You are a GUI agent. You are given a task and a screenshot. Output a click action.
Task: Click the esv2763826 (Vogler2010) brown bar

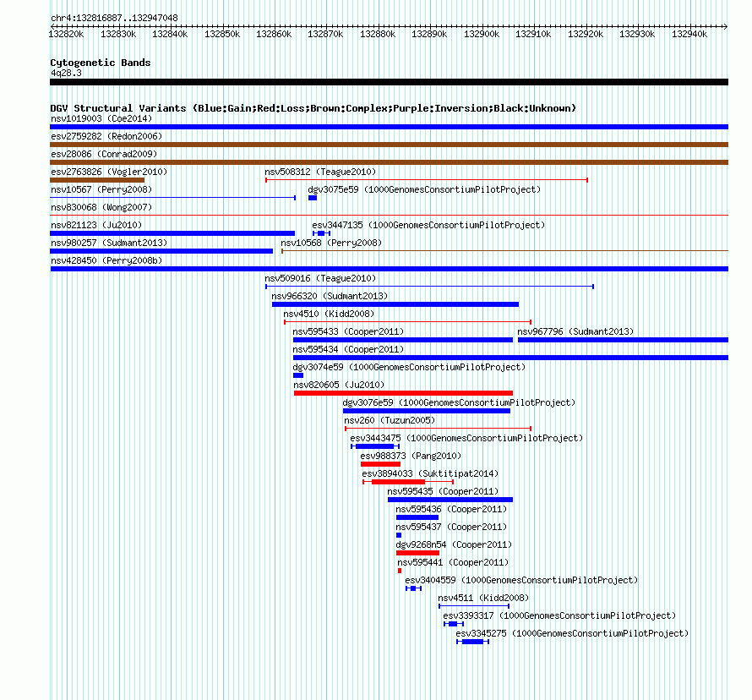[x=97, y=180]
